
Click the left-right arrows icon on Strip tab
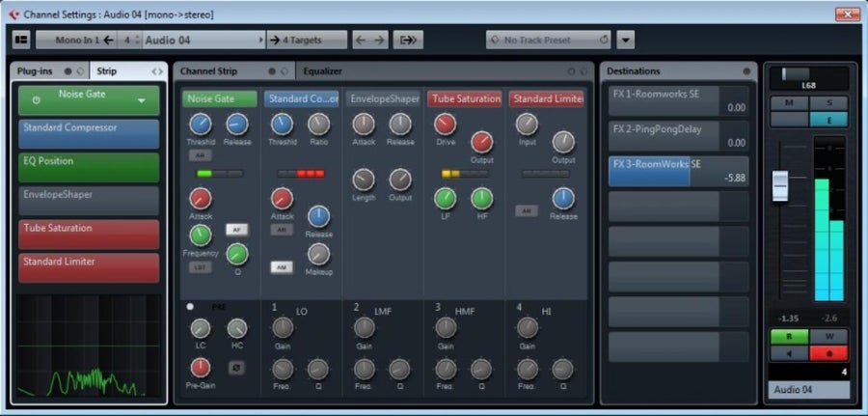click(x=158, y=71)
